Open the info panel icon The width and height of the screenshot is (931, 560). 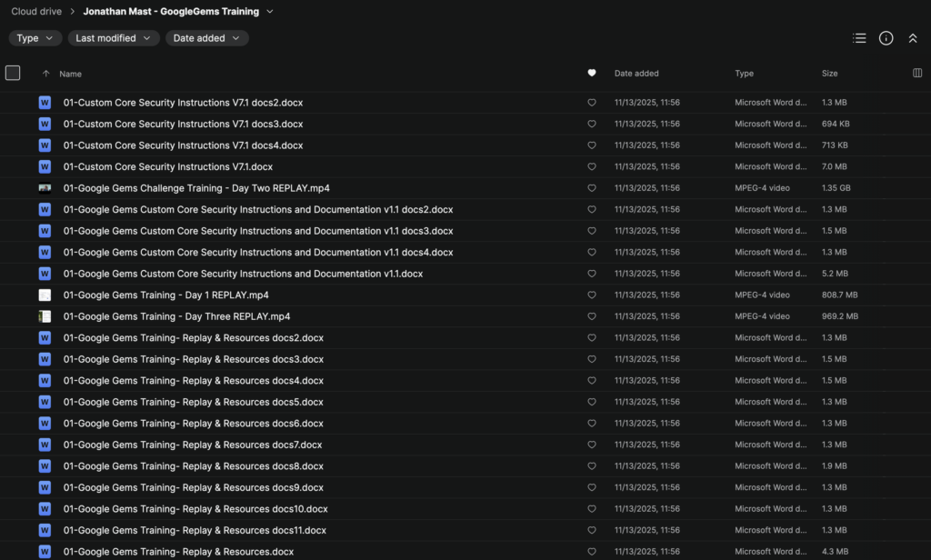[x=886, y=38]
